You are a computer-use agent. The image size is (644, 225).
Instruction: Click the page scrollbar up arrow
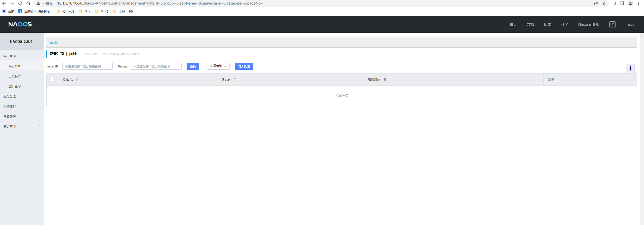642,35
